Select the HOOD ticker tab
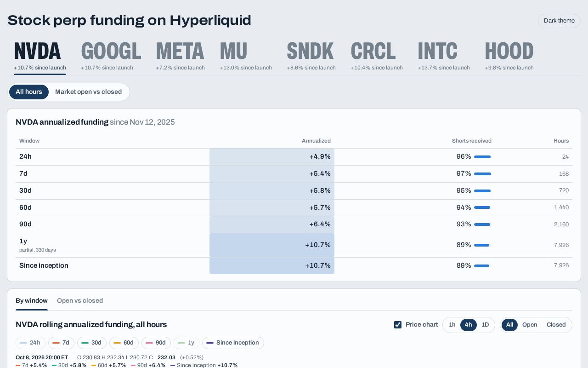 pyautogui.click(x=509, y=56)
